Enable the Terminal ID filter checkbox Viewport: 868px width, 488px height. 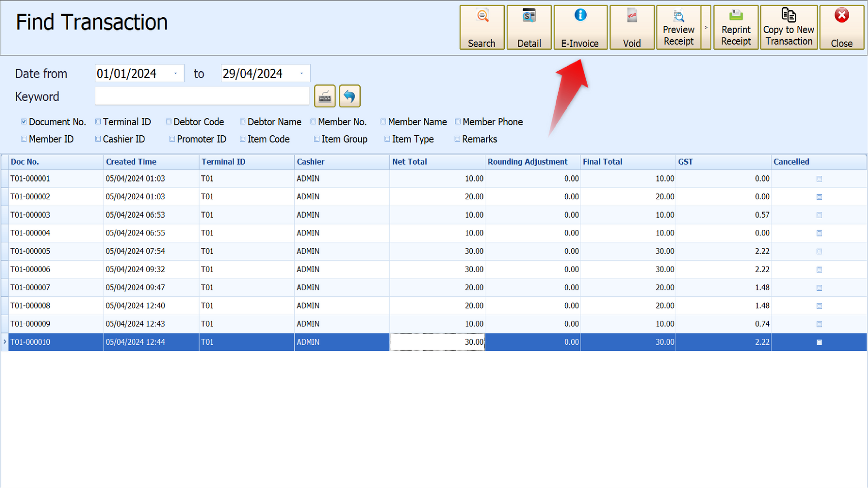[x=98, y=121]
